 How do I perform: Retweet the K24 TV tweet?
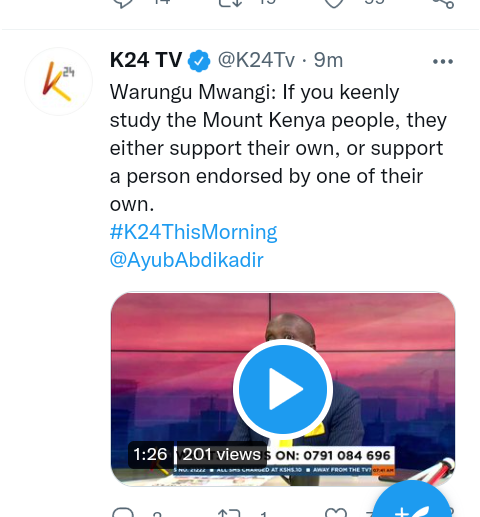point(229,513)
